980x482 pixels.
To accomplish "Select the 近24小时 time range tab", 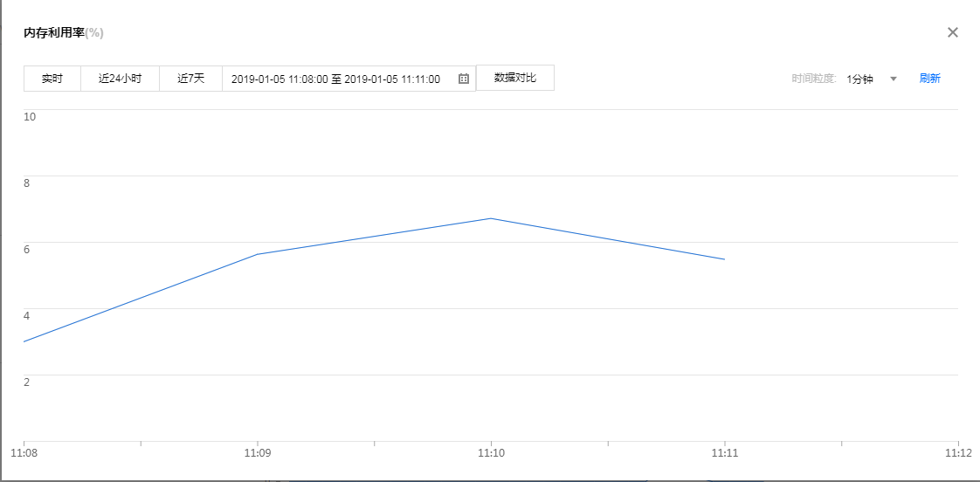I will click(x=120, y=79).
